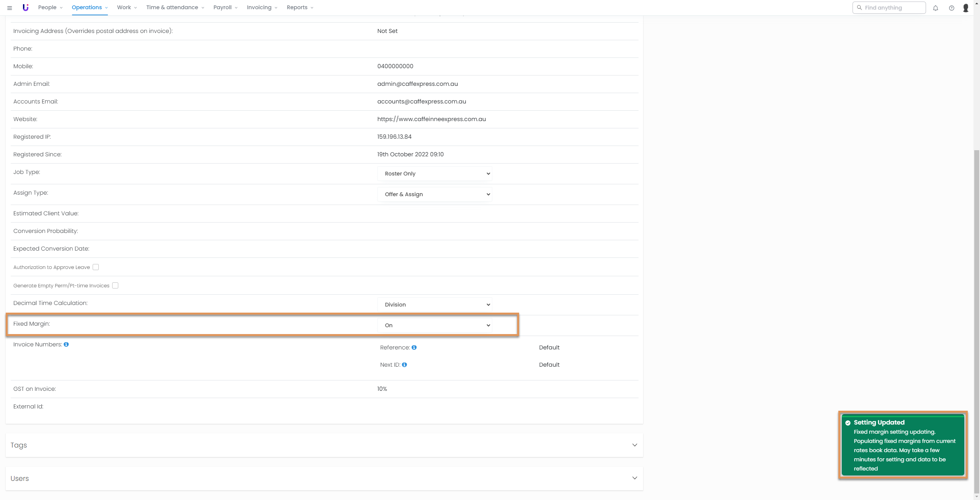The width and height of the screenshot is (980, 500).
Task: Toggle Authorization to Approve Leave checkbox
Action: coord(96,267)
